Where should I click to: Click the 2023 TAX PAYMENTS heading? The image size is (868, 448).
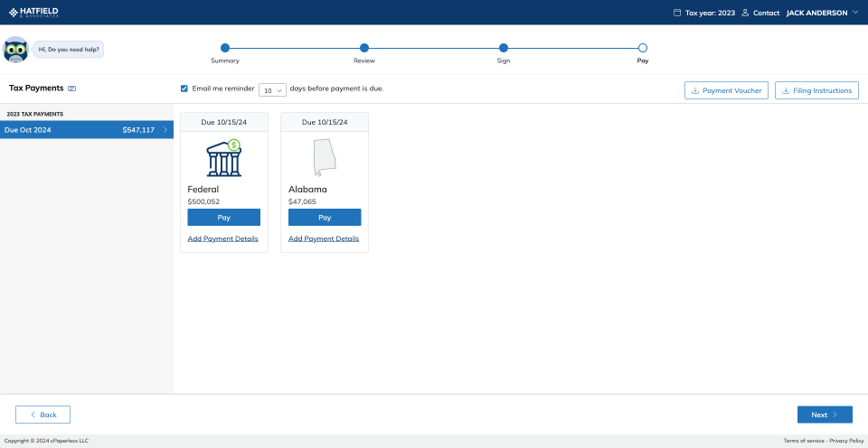click(x=35, y=115)
